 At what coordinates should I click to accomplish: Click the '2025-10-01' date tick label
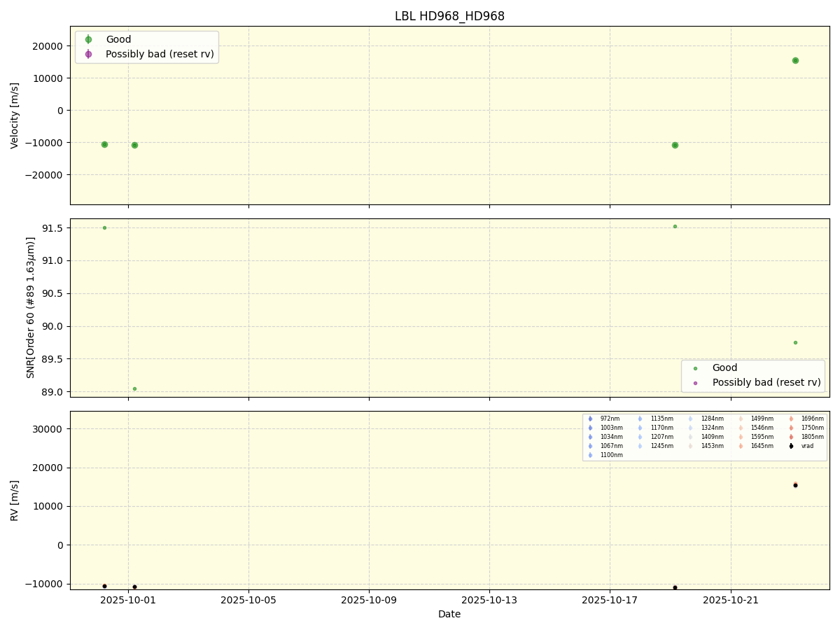(x=127, y=600)
